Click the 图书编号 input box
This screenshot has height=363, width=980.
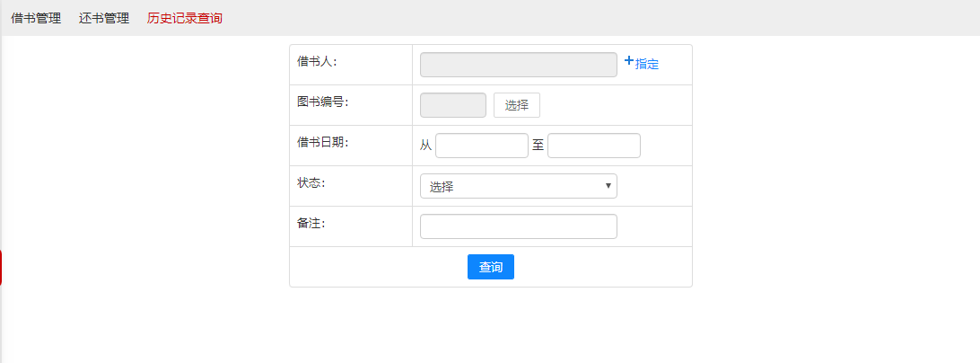coord(452,105)
